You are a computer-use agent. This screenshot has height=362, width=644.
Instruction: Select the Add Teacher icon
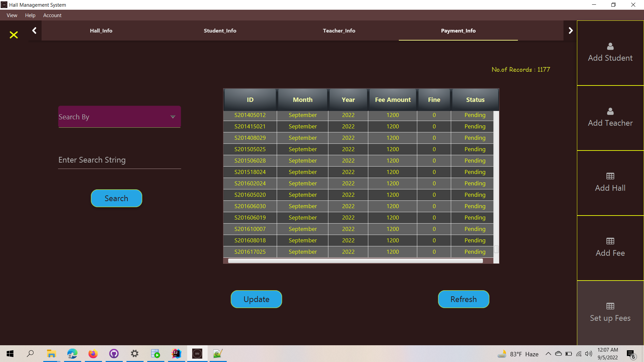point(610,112)
